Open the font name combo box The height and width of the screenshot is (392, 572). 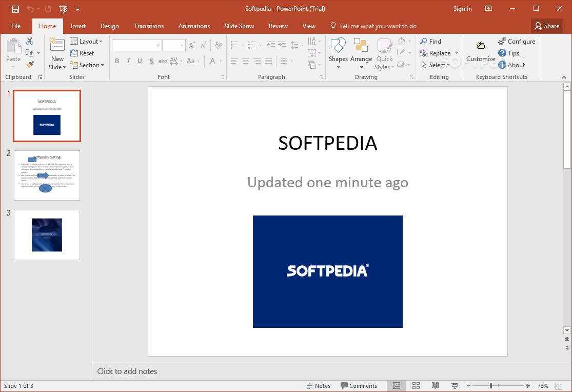point(137,45)
